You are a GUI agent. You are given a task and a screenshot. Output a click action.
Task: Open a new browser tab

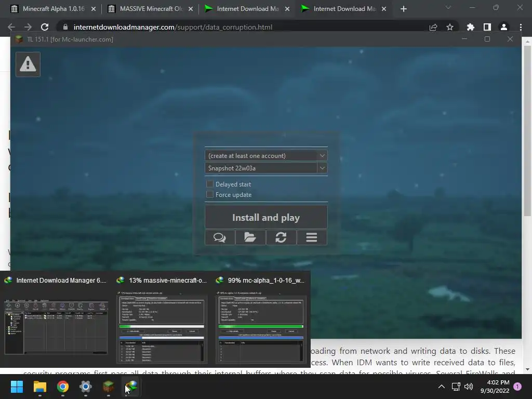pos(403,9)
